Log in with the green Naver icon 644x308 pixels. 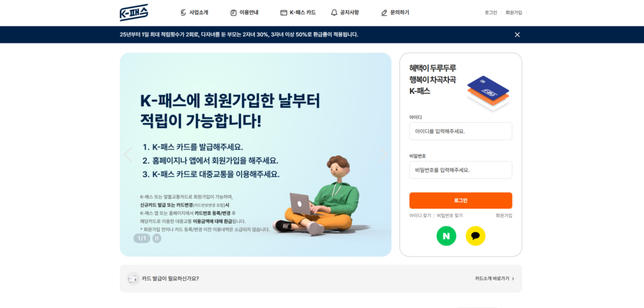[x=446, y=236]
